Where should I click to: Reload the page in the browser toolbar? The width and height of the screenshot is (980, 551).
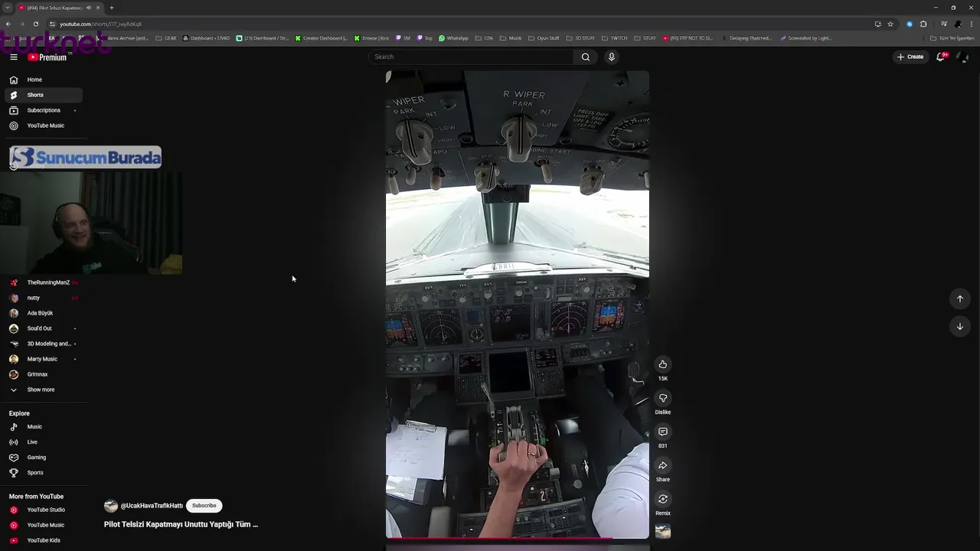point(35,24)
